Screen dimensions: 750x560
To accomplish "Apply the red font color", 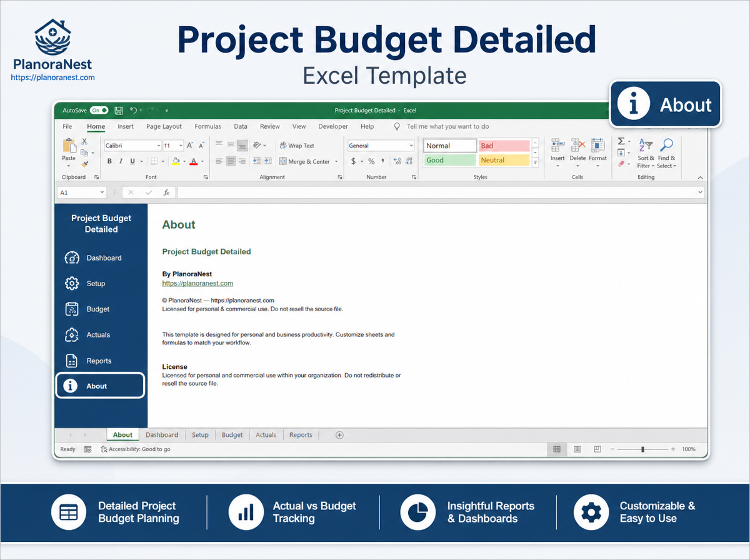I will pos(193,161).
